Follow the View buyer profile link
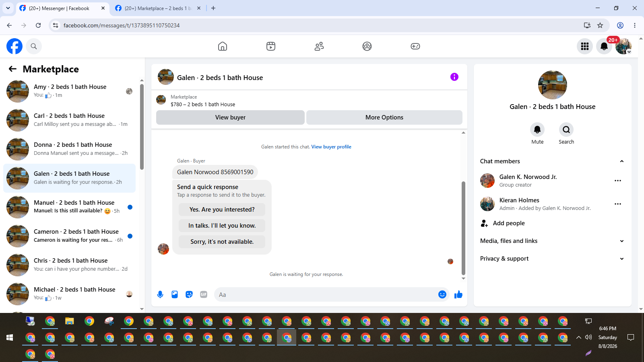This screenshot has height=362, width=644. point(331,147)
